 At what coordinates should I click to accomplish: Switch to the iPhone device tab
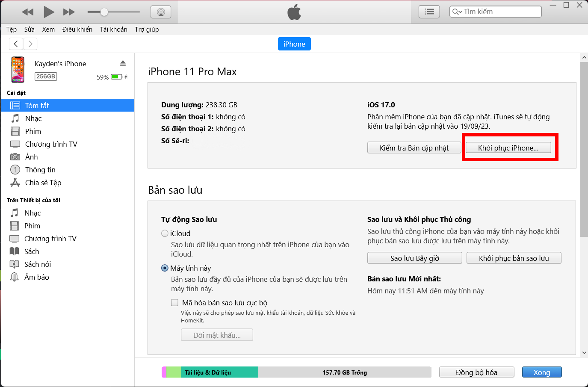pos(294,44)
